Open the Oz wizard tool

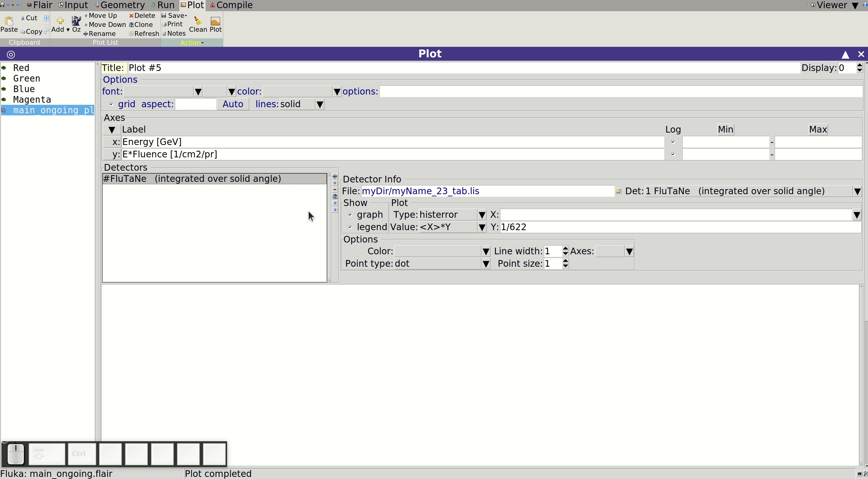(76, 24)
